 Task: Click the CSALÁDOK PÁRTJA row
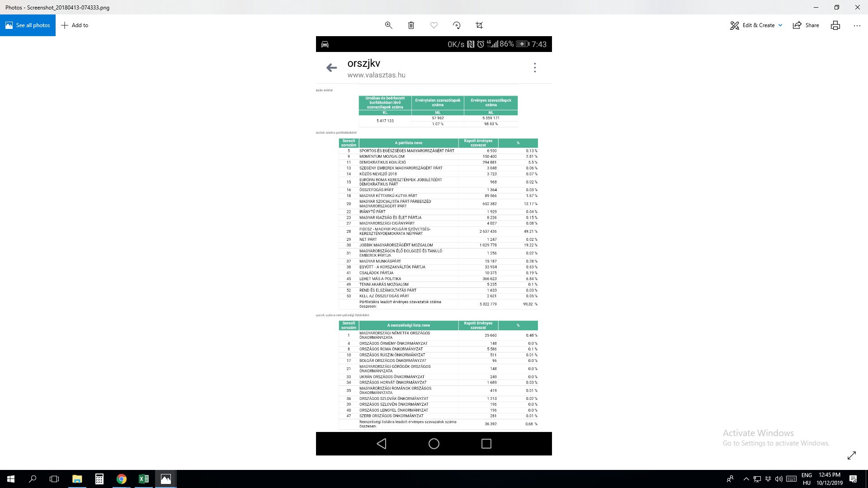(x=438, y=273)
